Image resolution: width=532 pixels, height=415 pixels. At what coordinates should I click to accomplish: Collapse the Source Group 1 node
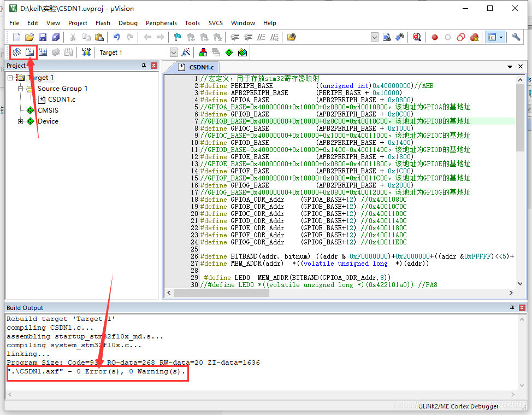point(21,89)
